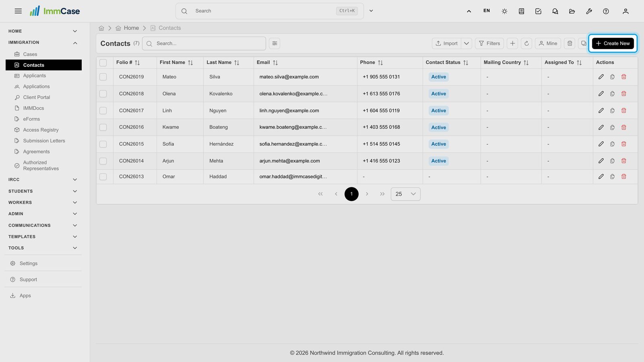Duplicate contact Linh Nguyen with copy icon
The width and height of the screenshot is (644, 362).
click(x=612, y=111)
